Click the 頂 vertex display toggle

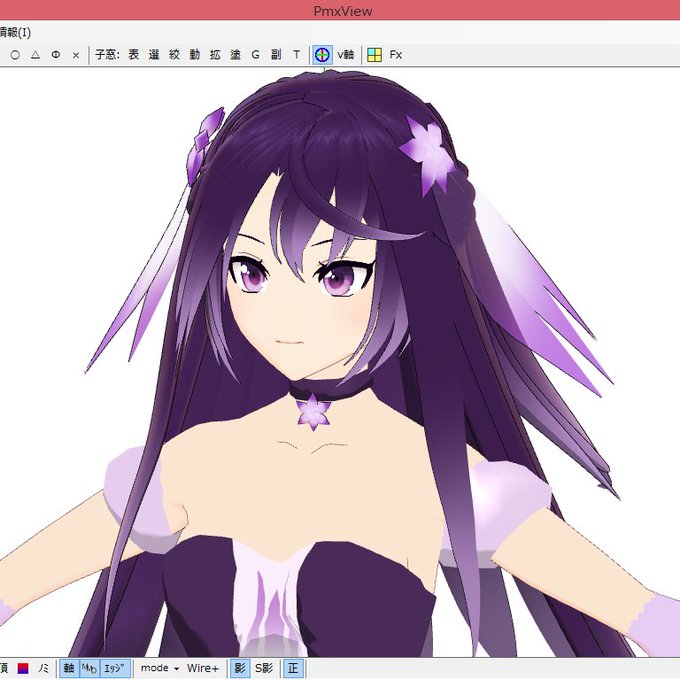(4, 668)
